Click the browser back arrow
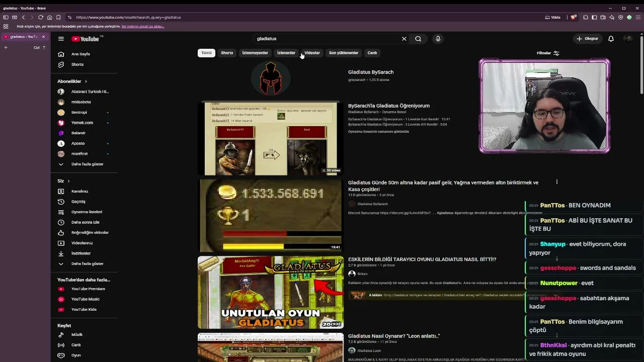The height and width of the screenshot is (362, 644). (23, 17)
